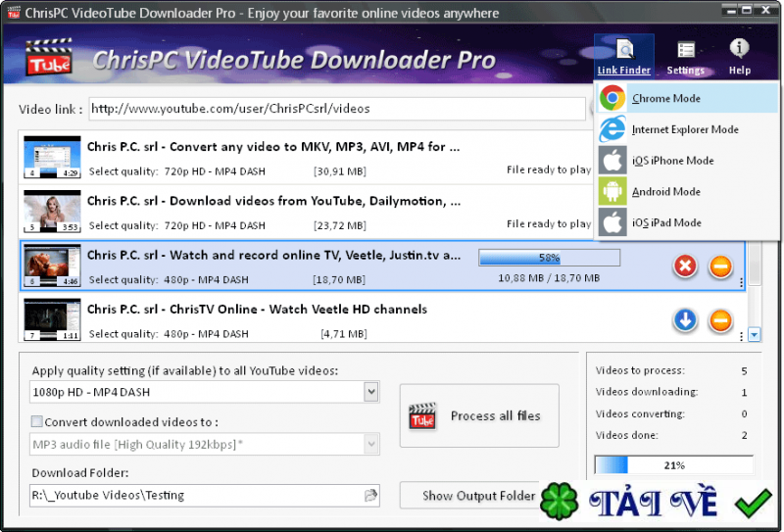Choose iOS iPhone Mode menu entry

688,161
